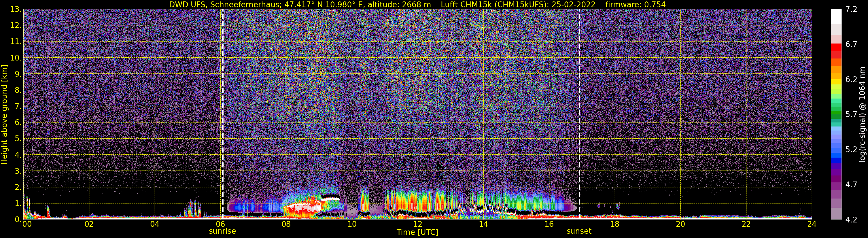Screen dimensions: 868x238
Task: Click the colorbar value 5.2
Action: point(851,150)
